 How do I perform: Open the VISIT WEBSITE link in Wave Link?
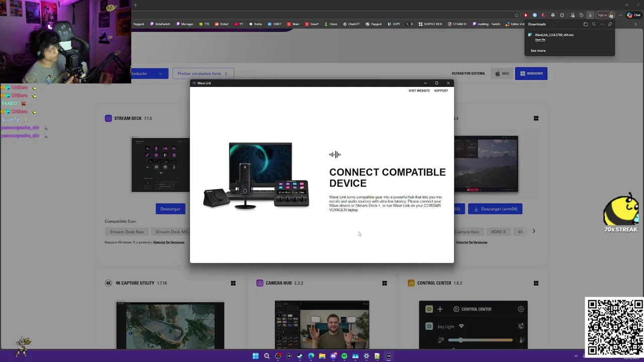coord(419,90)
